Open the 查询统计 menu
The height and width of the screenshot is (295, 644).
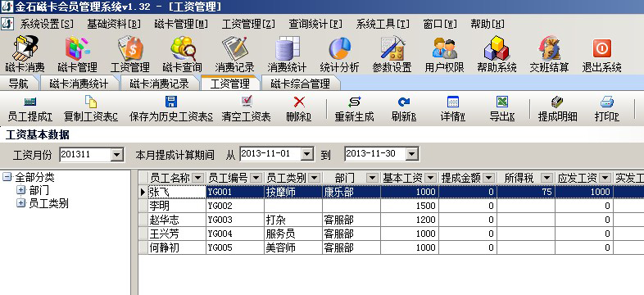pos(315,24)
